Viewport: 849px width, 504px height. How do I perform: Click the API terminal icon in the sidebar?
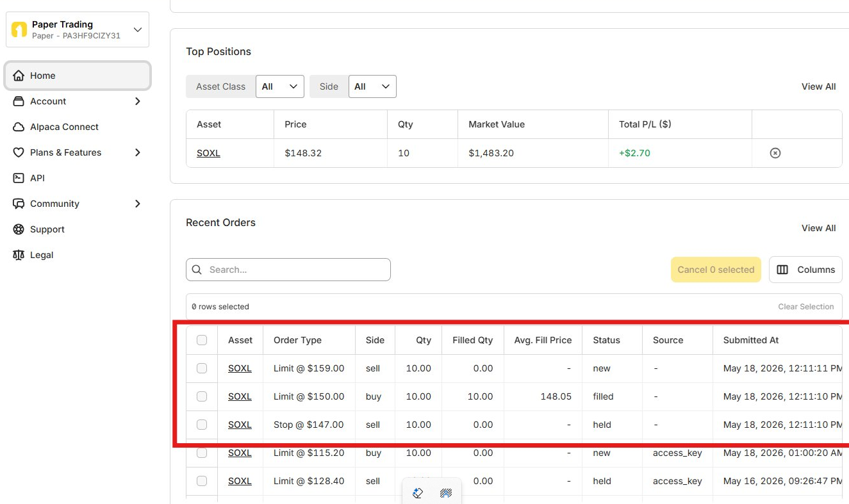click(19, 178)
